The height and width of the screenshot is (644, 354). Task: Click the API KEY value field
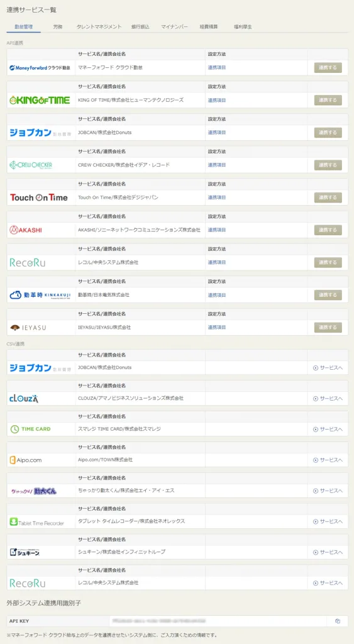click(218, 621)
